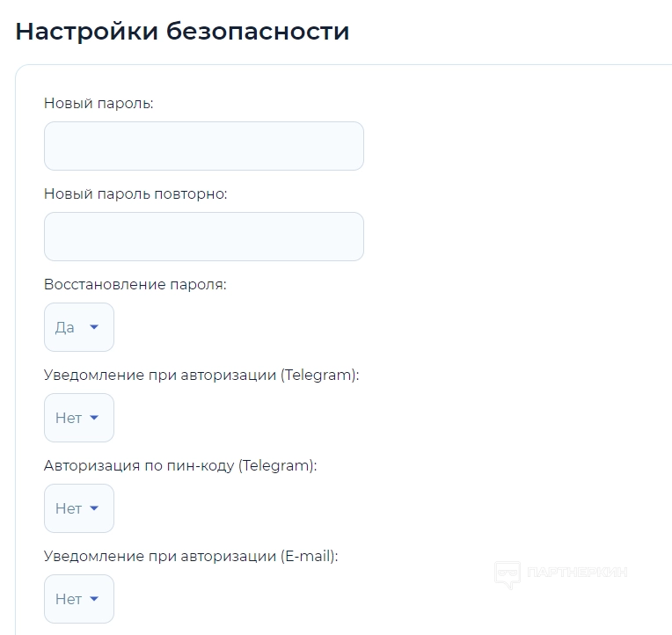Click the Новый пароль повторно label
Screen dimensions: 672x635
pyautogui.click(x=135, y=194)
